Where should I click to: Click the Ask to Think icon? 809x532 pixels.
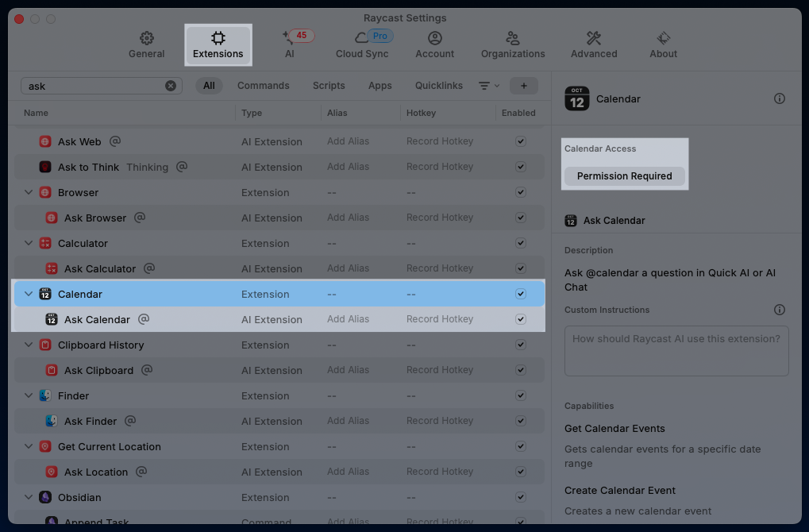tap(45, 167)
